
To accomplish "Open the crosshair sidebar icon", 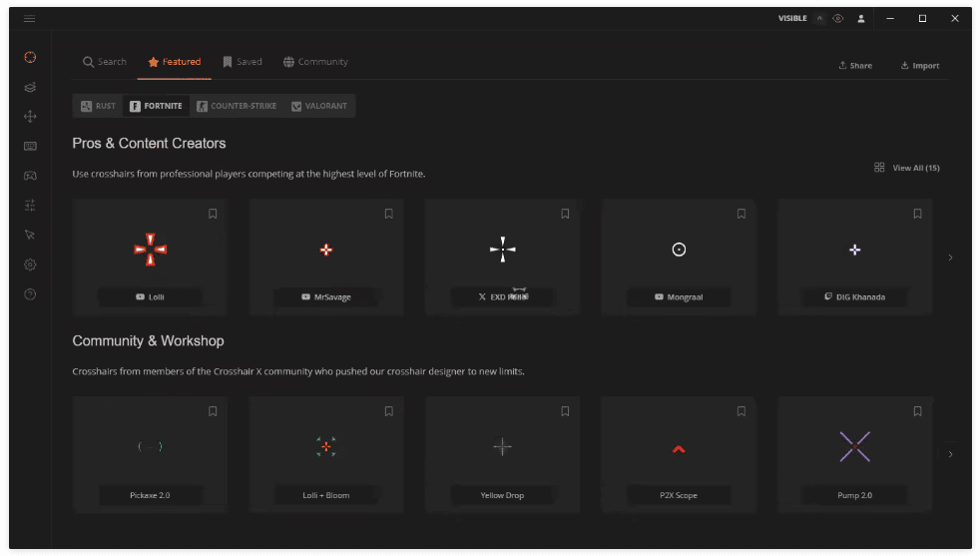I will (x=30, y=58).
